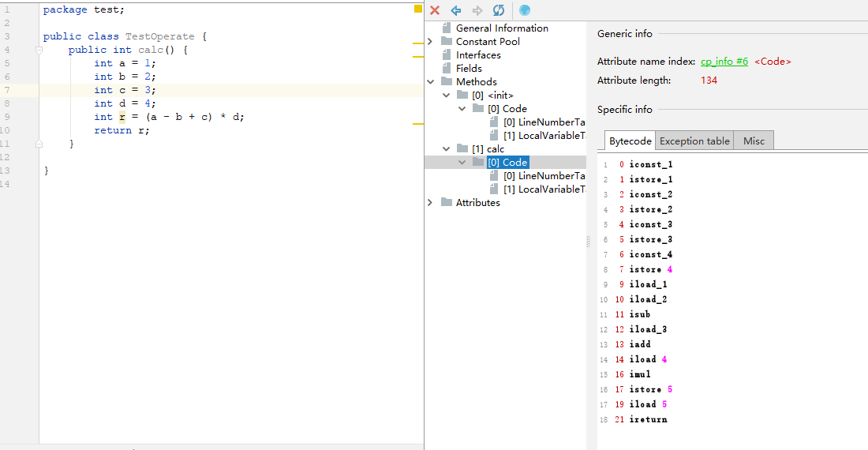Select the [0] Code item under calc

507,162
